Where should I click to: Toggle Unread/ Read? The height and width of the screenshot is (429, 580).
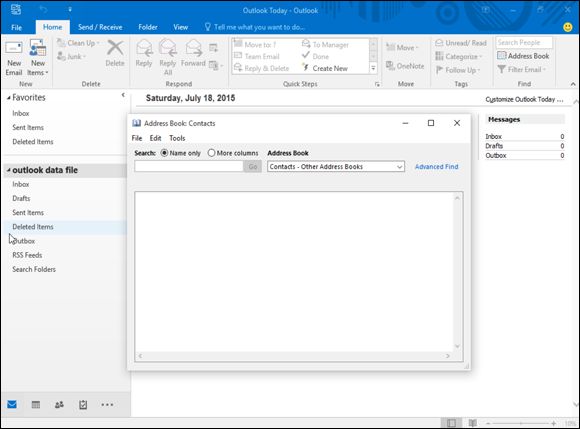click(x=461, y=43)
